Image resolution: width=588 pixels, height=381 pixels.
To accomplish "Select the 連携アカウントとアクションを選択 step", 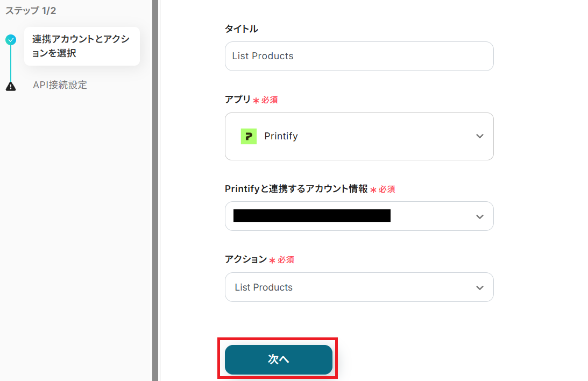I will [81, 46].
